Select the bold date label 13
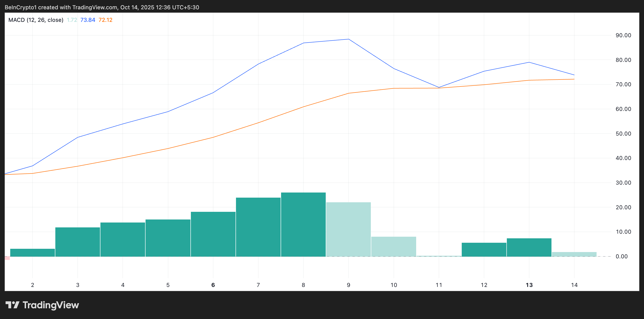 (529, 285)
